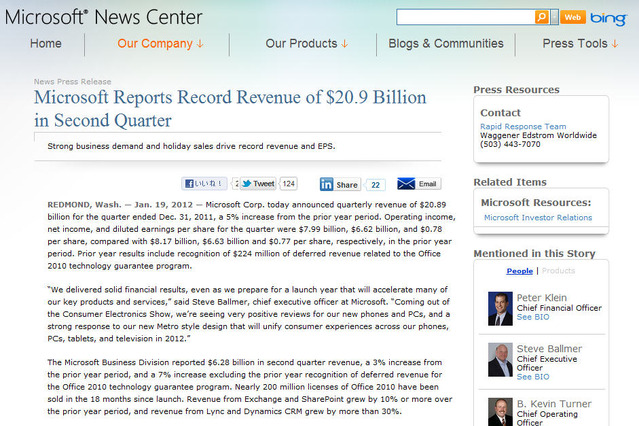The image size is (639, 426).
Task: Focus the Bing search input field
Action: (x=466, y=17)
